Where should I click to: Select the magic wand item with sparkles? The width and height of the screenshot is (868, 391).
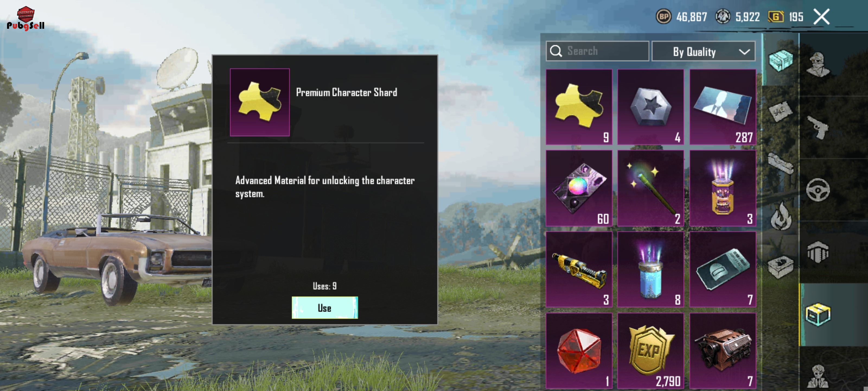tap(650, 188)
